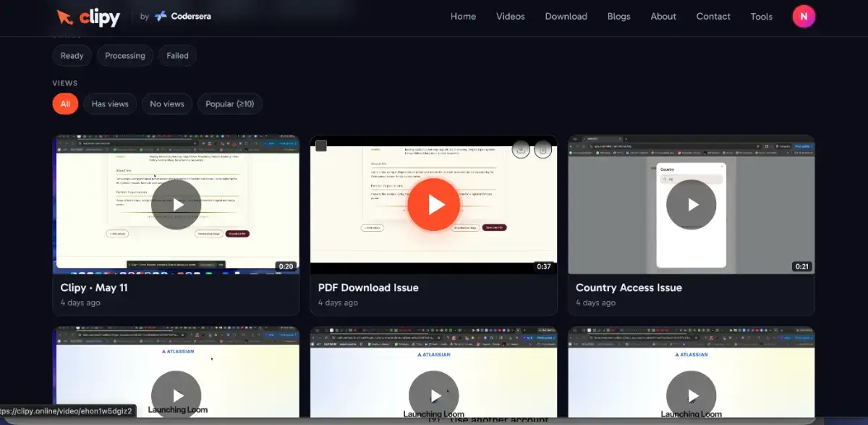Screen dimensions: 868x425
Task: Select the Popular (≥10) filter
Action: point(229,104)
